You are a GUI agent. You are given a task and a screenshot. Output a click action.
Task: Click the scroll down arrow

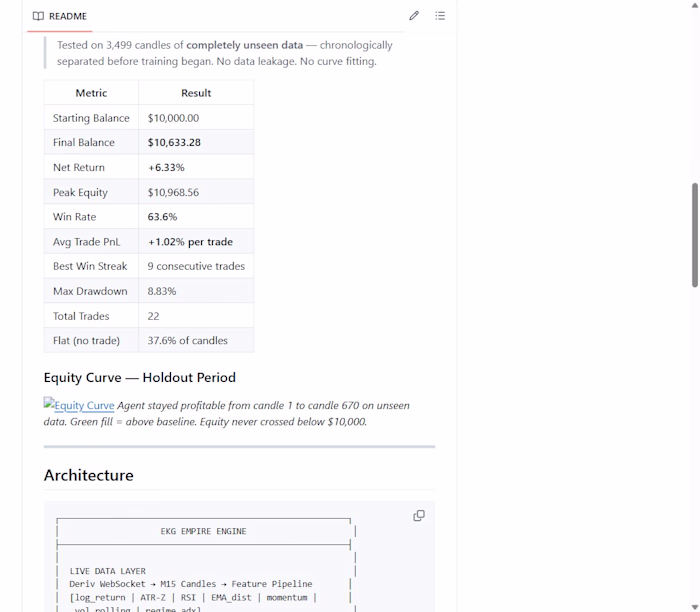click(x=695, y=607)
